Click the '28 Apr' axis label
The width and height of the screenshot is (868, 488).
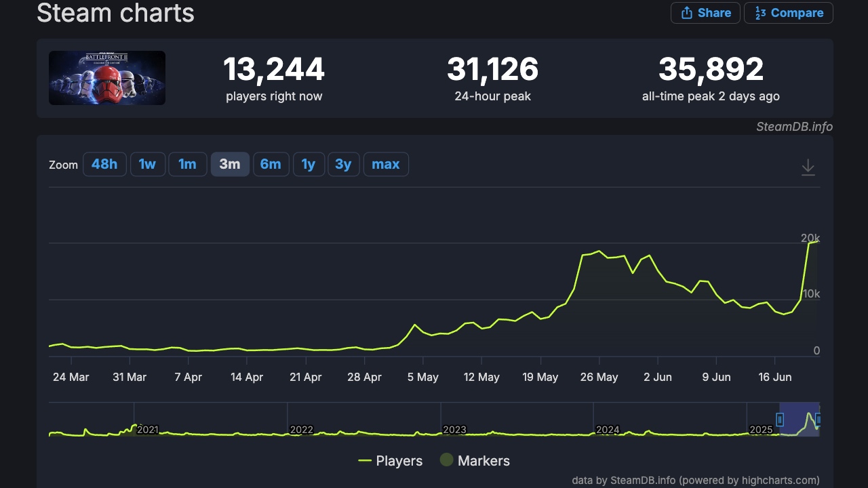pos(364,378)
